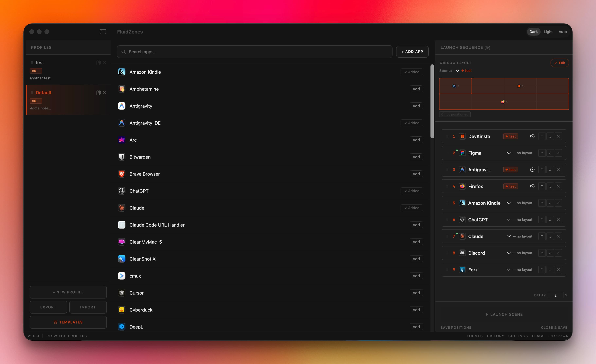This screenshot has width=596, height=364.
Task: Add Arc to the sequence
Action: point(416,140)
